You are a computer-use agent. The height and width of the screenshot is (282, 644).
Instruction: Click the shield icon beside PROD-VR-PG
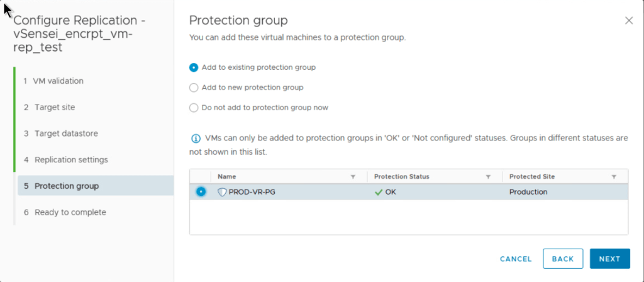[x=221, y=192]
